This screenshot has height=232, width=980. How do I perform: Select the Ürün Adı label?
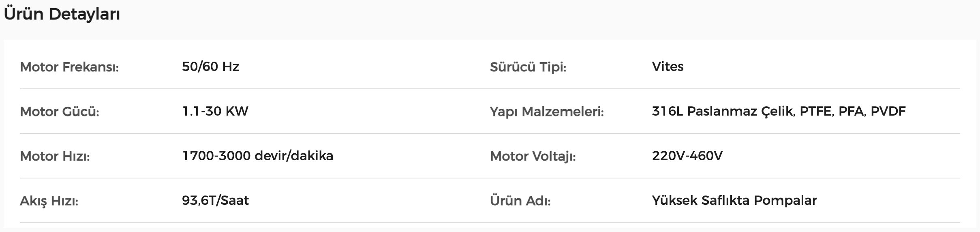click(x=520, y=201)
